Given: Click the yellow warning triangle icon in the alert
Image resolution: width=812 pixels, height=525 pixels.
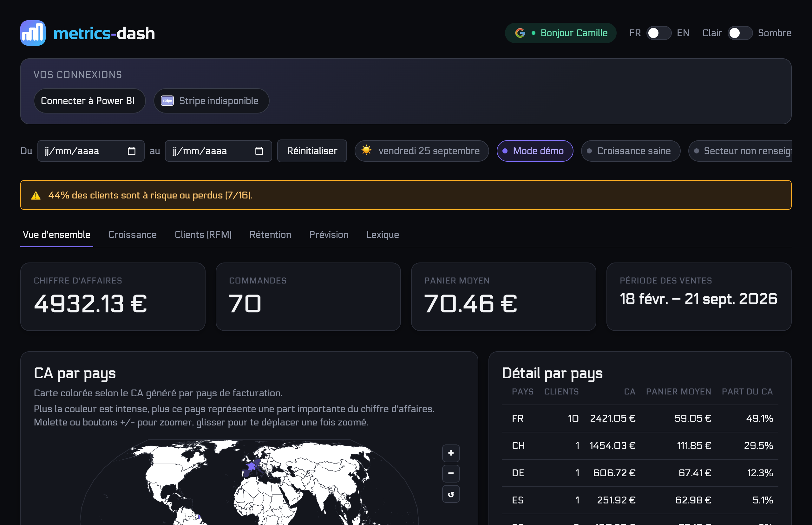Looking at the screenshot, I should click(36, 196).
